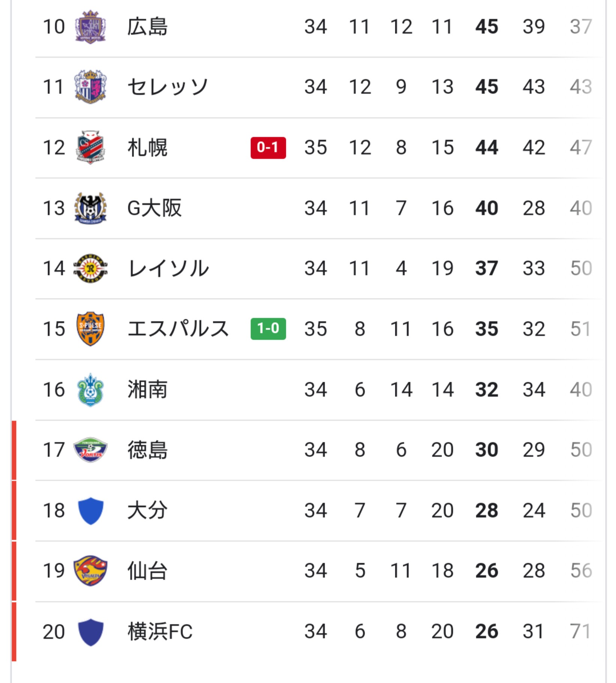Click rank number 20 in standings

click(x=54, y=632)
